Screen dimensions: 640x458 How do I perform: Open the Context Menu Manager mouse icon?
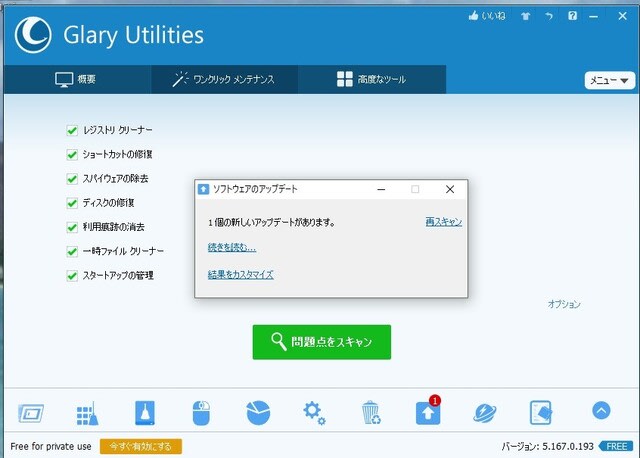point(201,413)
